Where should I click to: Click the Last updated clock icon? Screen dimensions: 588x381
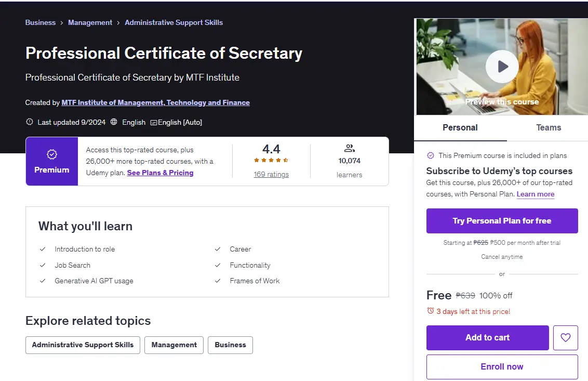point(29,122)
